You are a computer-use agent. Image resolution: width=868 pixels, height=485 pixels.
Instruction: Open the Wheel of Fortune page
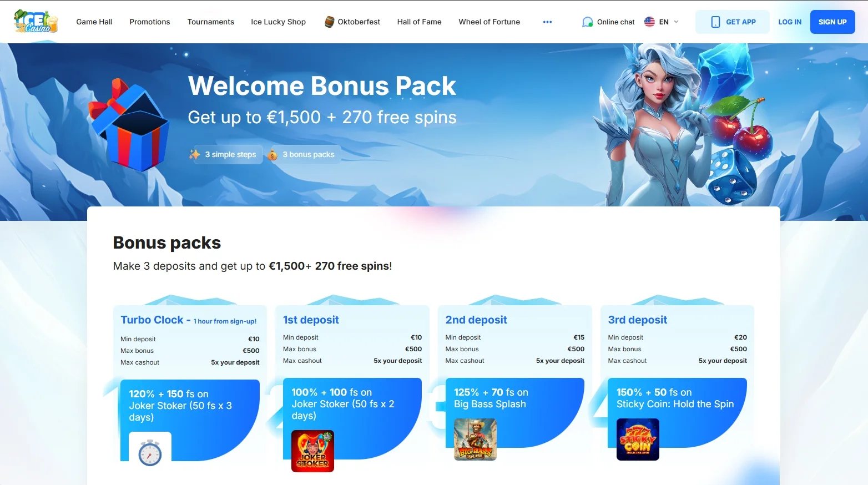coord(489,22)
